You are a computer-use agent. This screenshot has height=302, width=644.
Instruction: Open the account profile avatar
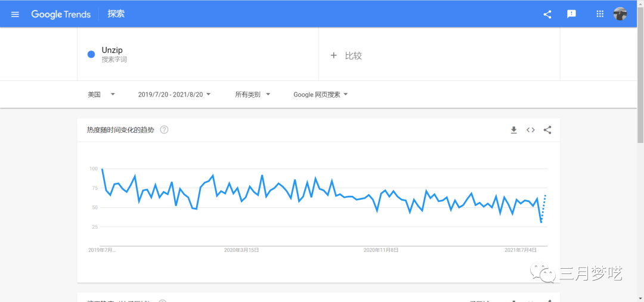coord(620,14)
